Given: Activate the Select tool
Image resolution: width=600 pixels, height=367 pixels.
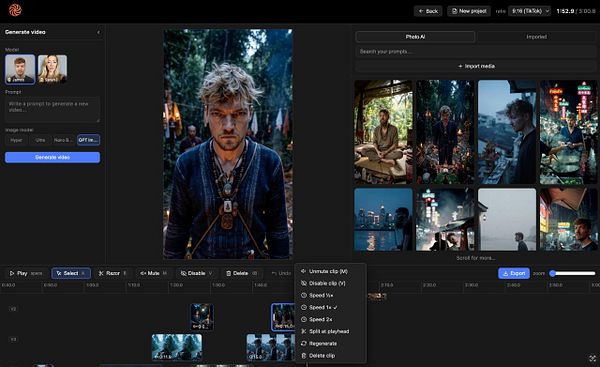Looking at the screenshot, I should [x=71, y=273].
